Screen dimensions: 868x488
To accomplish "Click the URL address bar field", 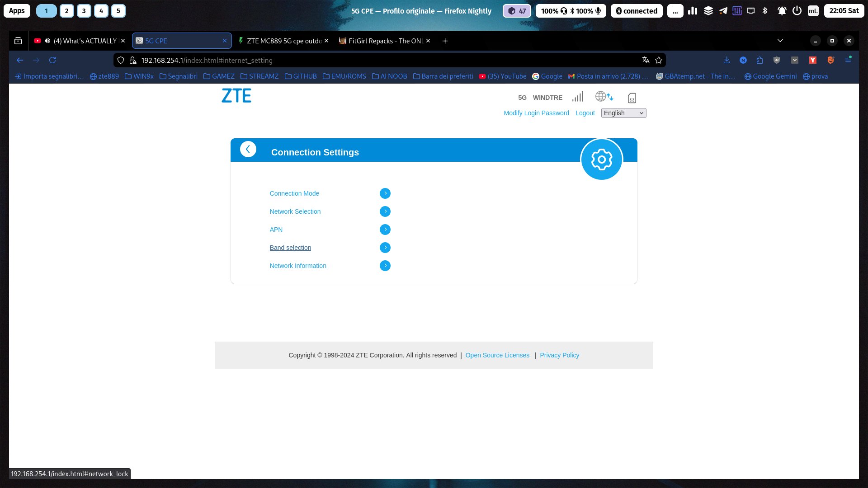I will 384,60.
